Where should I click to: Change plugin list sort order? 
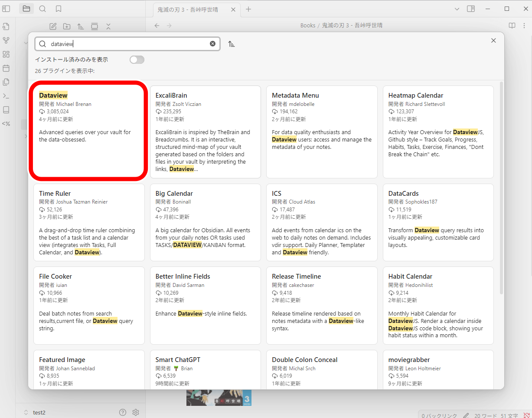click(x=232, y=44)
